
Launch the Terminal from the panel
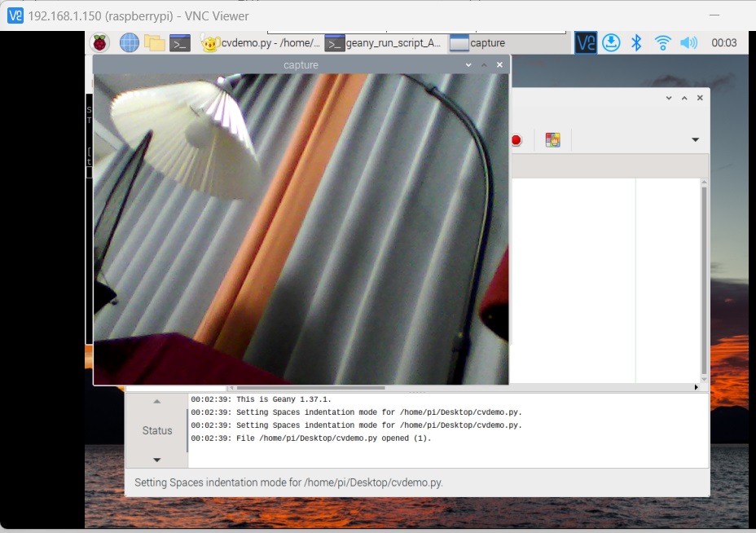point(180,43)
